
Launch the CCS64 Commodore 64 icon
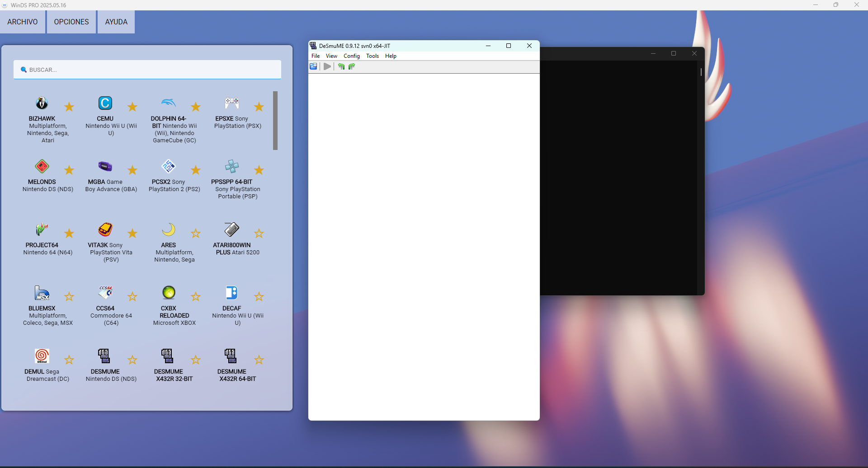tap(105, 293)
